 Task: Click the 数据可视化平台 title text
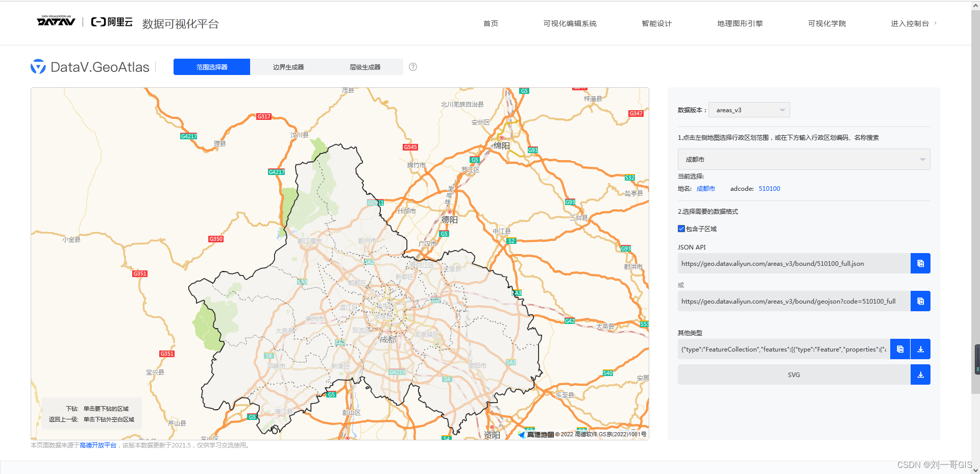pos(180,24)
